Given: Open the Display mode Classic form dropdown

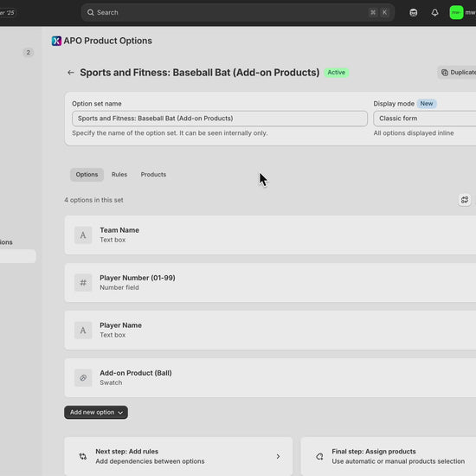Looking at the screenshot, I should [425, 119].
